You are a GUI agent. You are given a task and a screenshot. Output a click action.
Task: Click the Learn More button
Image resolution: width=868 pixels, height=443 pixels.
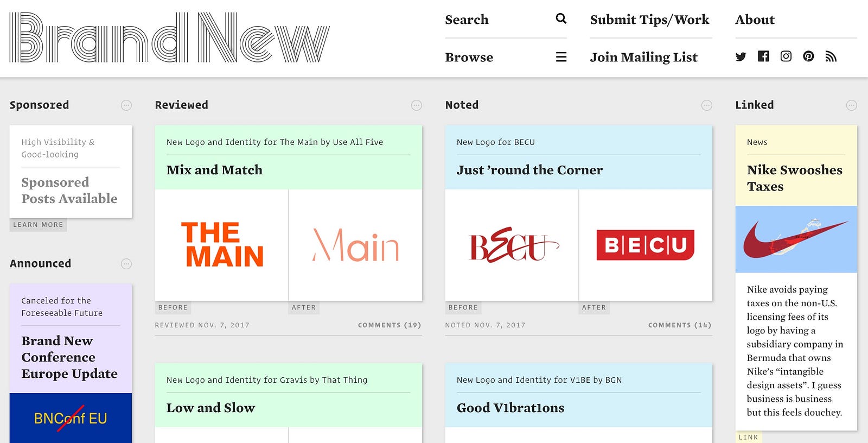tap(38, 225)
